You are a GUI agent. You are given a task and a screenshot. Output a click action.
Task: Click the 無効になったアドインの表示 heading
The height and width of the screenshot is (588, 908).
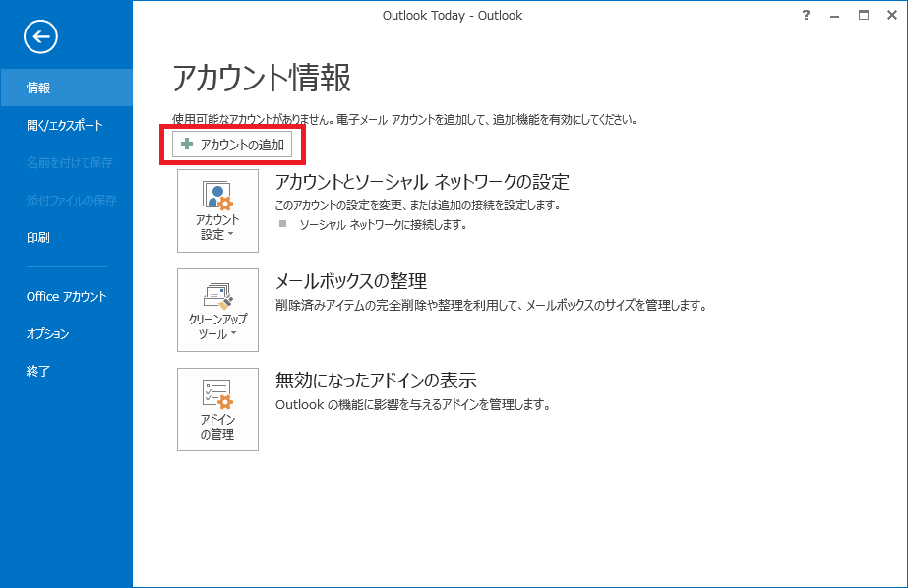pos(376,381)
